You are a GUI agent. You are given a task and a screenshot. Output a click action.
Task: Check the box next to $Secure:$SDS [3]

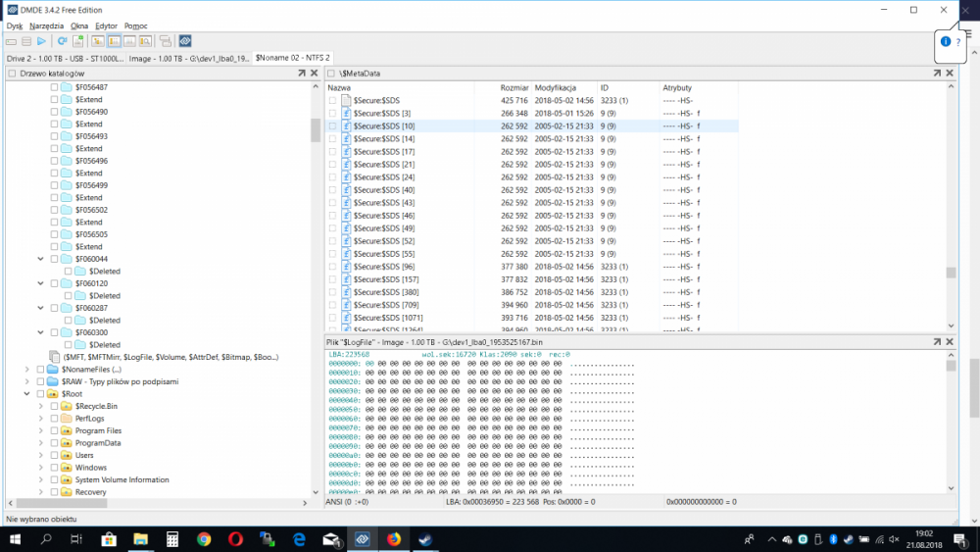pos(333,114)
